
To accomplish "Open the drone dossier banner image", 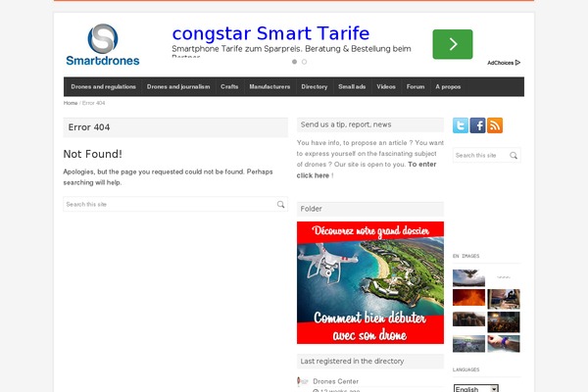I will click(x=370, y=282).
